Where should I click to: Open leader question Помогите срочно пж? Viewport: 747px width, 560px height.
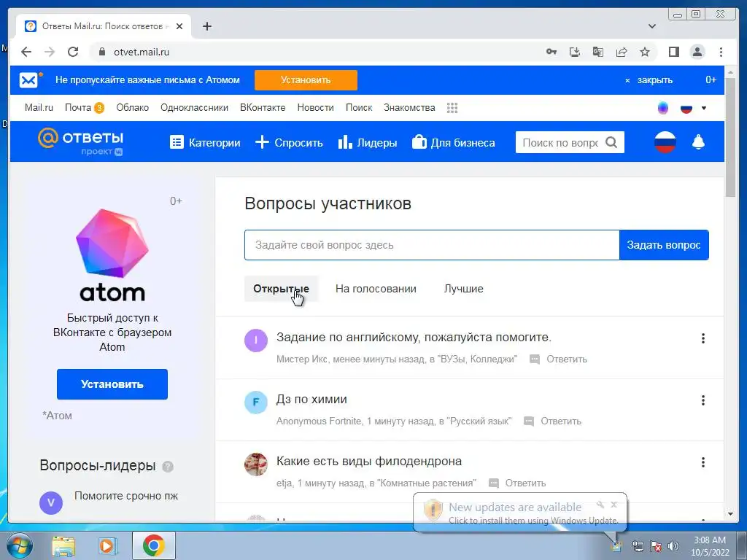point(126,496)
